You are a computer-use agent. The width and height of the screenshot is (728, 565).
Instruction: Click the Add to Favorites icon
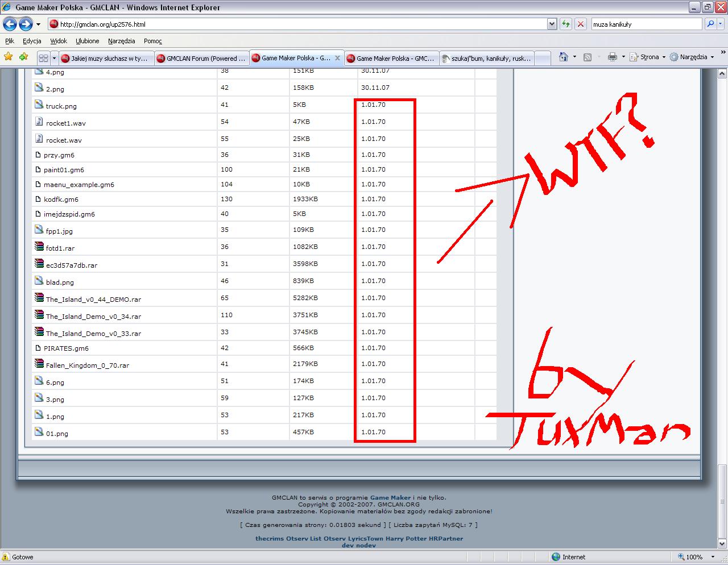[x=23, y=57]
